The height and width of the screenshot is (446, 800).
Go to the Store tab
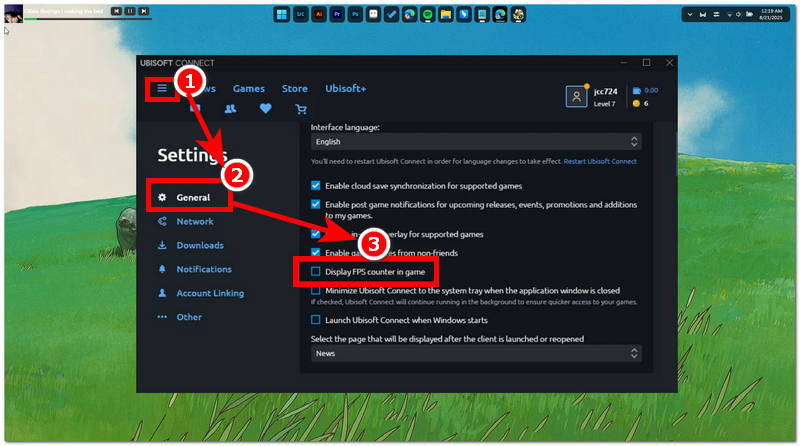click(x=295, y=89)
